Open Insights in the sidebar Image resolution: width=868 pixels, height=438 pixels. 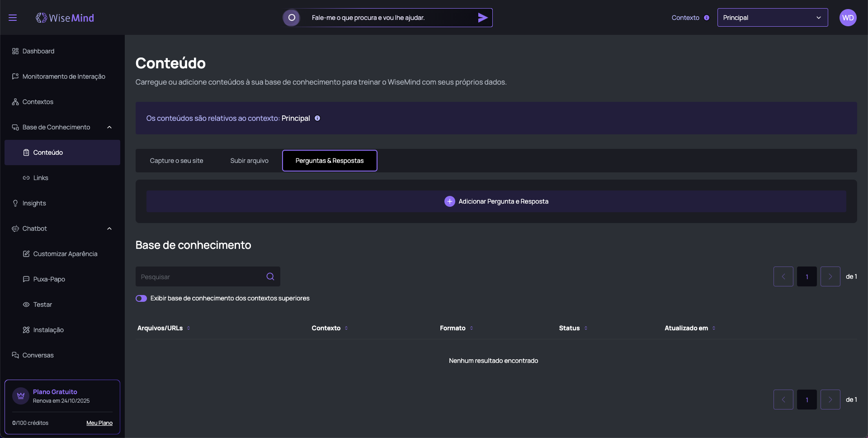(34, 203)
